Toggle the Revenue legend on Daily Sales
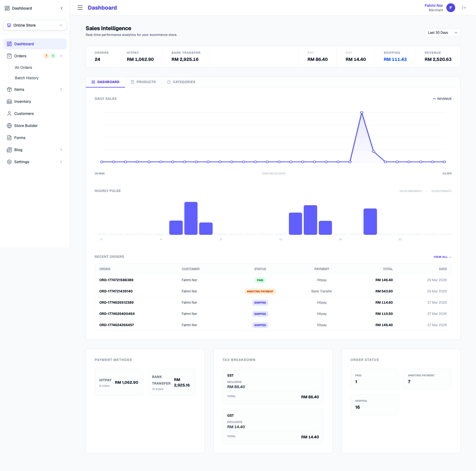This screenshot has width=476, height=471. [443, 98]
